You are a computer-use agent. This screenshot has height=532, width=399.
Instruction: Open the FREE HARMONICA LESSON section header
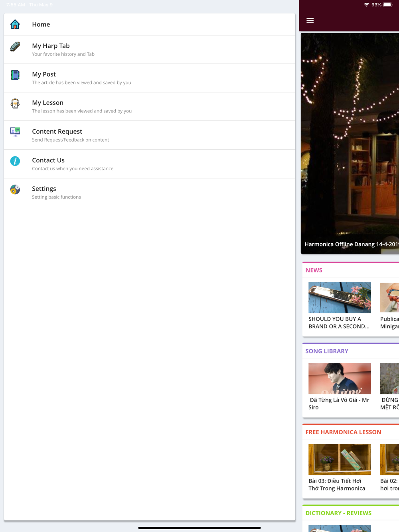pos(343,432)
